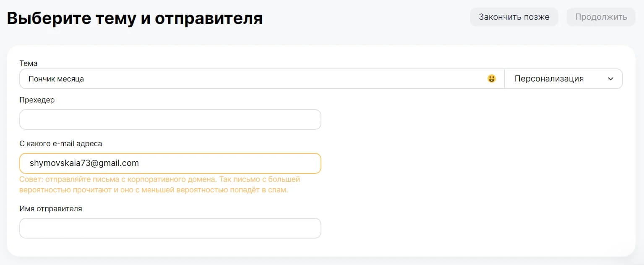This screenshot has width=644, height=265.
Task: Click the Прехедер label text
Action: tap(37, 100)
